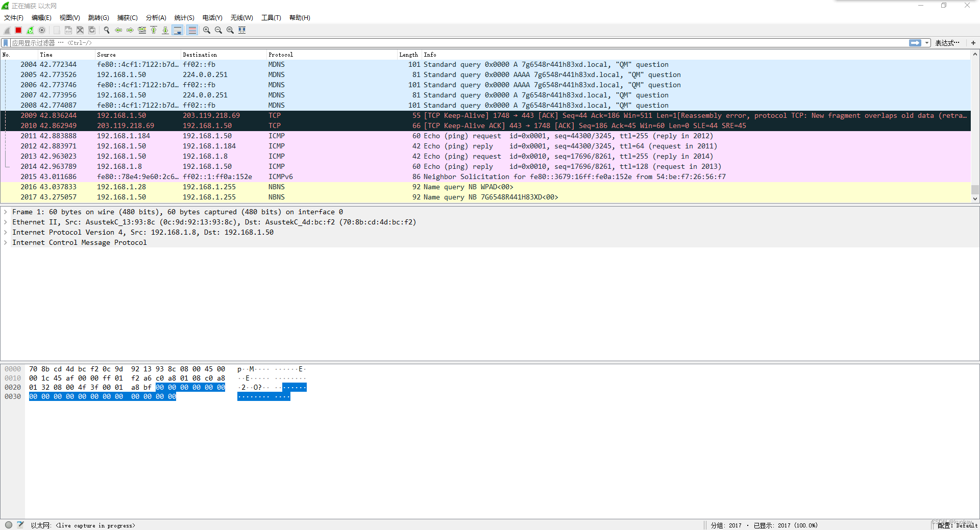Open the 帮助(H) menu
This screenshot has width=980, height=530.
[300, 18]
